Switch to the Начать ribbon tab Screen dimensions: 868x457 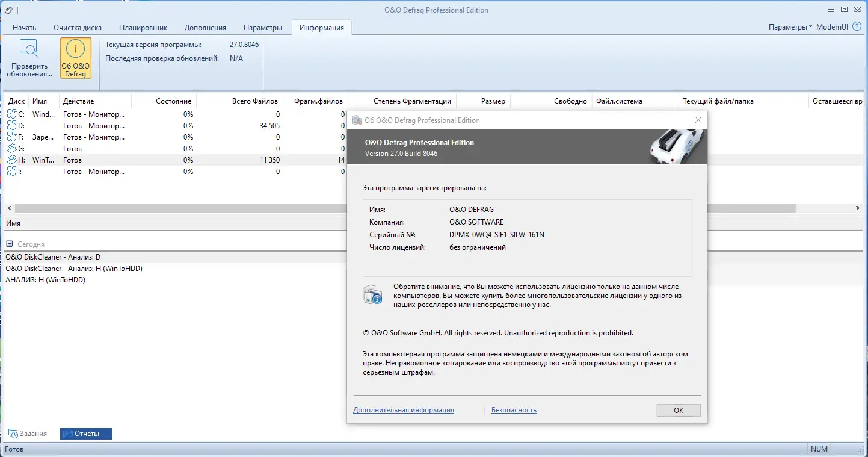pos(25,28)
